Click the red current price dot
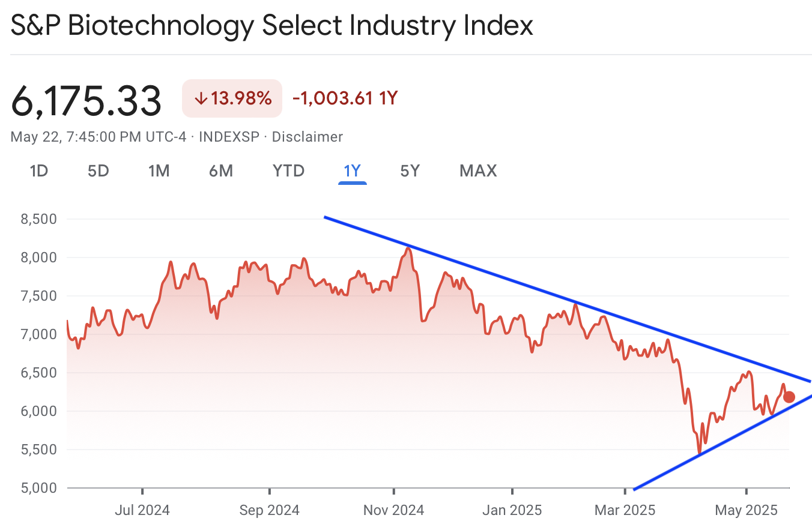812x527 pixels. [x=789, y=397]
